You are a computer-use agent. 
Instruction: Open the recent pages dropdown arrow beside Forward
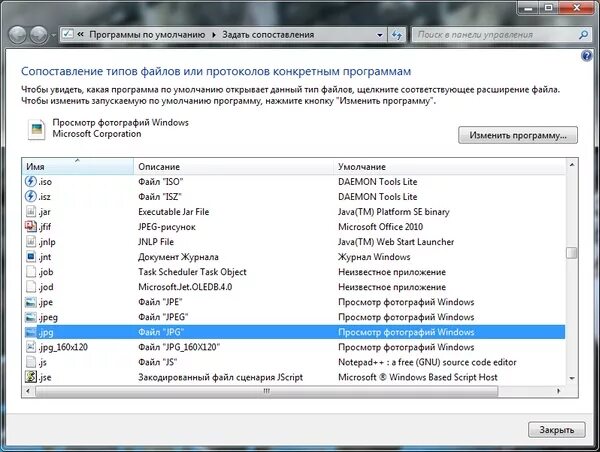(x=53, y=35)
